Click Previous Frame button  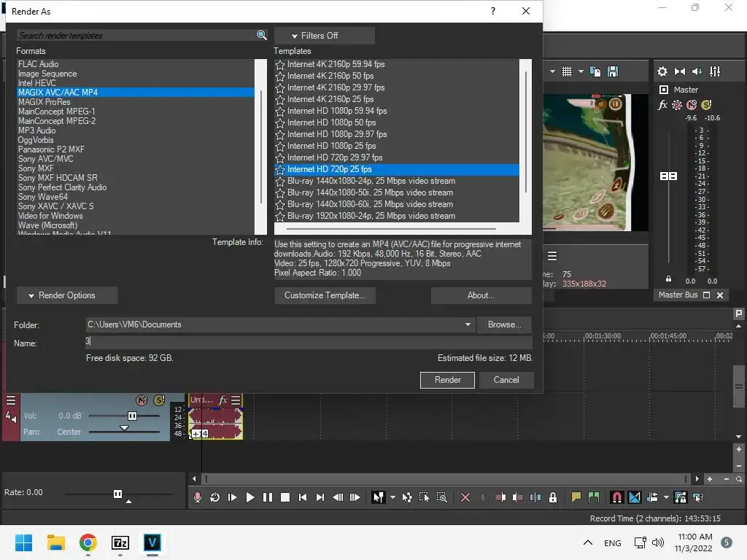point(338,497)
